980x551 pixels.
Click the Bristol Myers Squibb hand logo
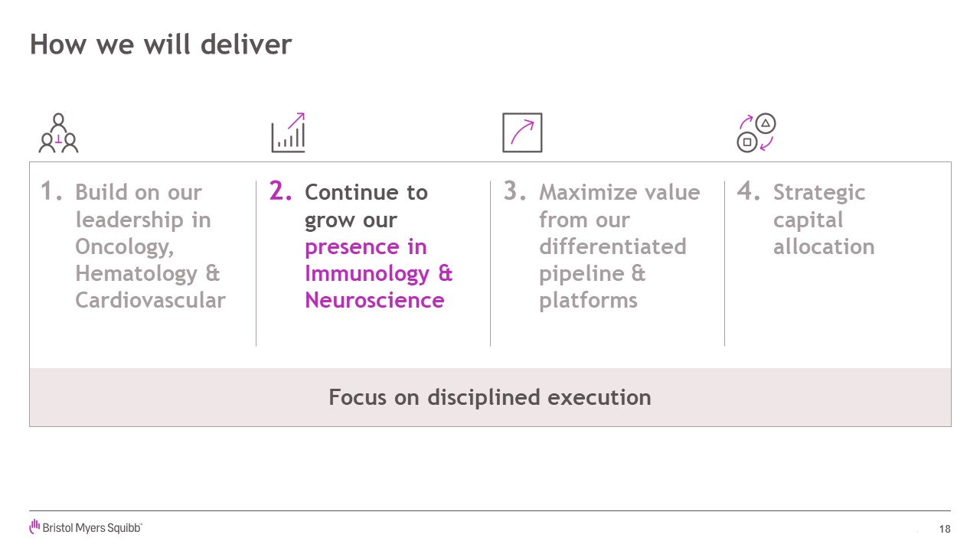point(34,527)
